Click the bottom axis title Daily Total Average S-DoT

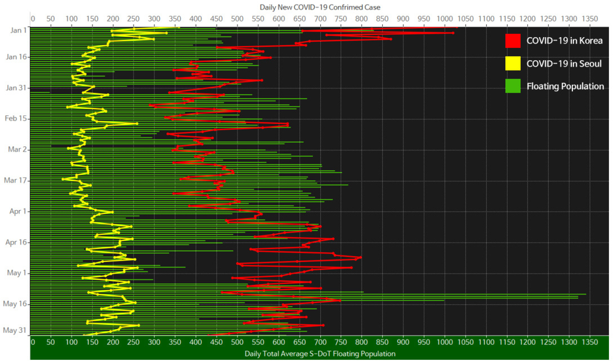coord(320,354)
